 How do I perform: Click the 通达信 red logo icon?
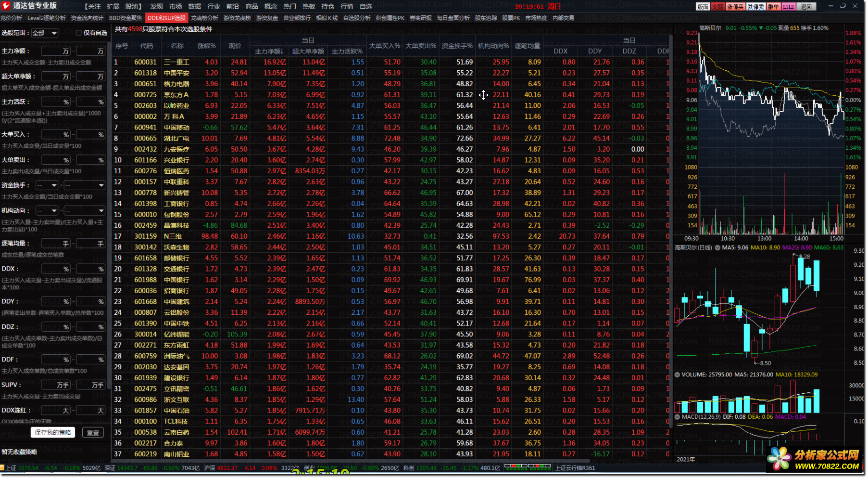[6, 6]
